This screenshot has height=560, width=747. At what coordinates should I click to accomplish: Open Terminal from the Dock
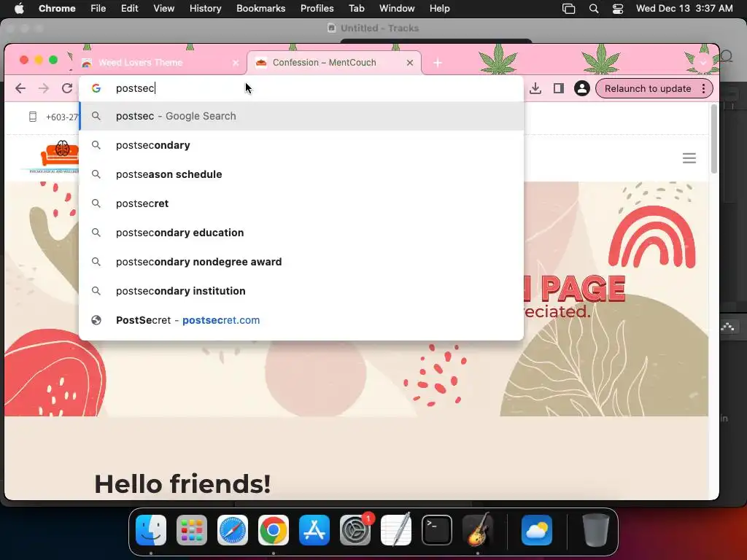click(x=437, y=530)
